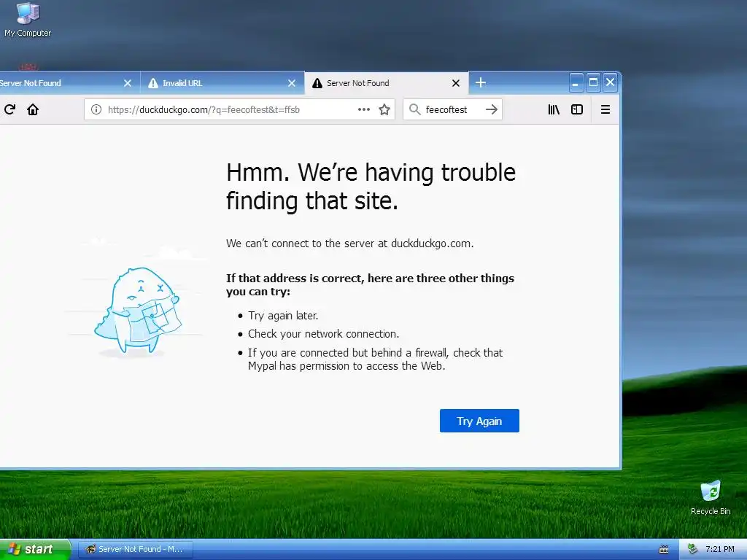Image resolution: width=747 pixels, height=560 pixels.
Task: Open the Library bookshelf icon
Action: coord(554,109)
